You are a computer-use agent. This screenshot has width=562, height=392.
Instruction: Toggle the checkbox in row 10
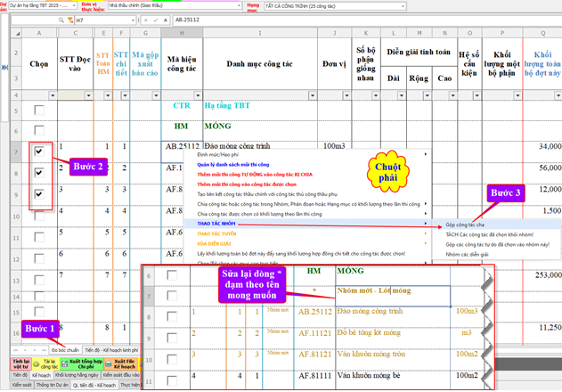coord(38,214)
